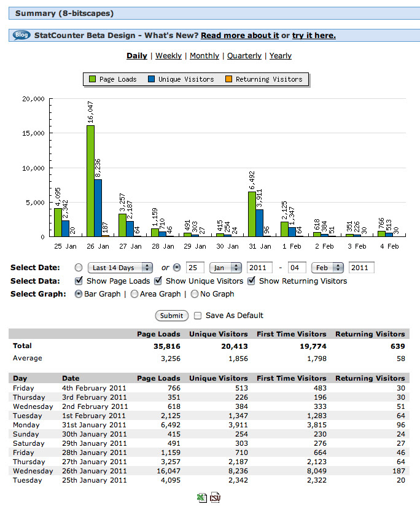420x509 pixels.
Task: Click the Blog speech-bubble icon
Action: click(21, 35)
